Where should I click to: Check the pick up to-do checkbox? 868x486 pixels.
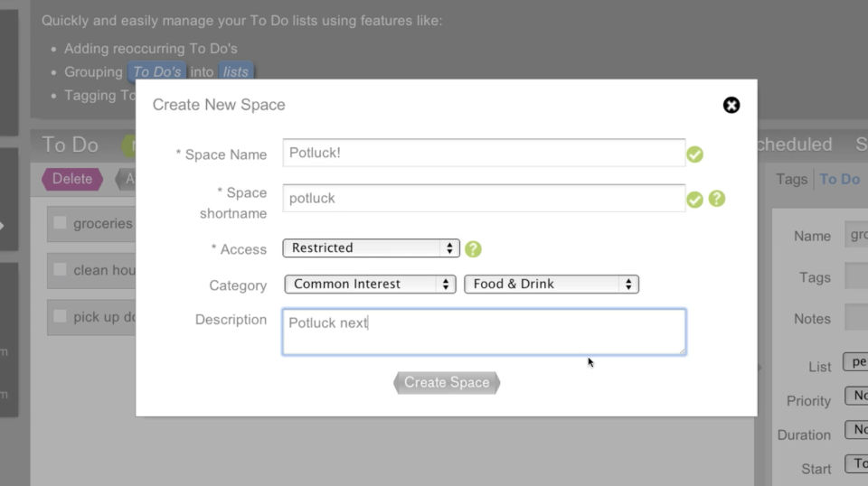[60, 316]
